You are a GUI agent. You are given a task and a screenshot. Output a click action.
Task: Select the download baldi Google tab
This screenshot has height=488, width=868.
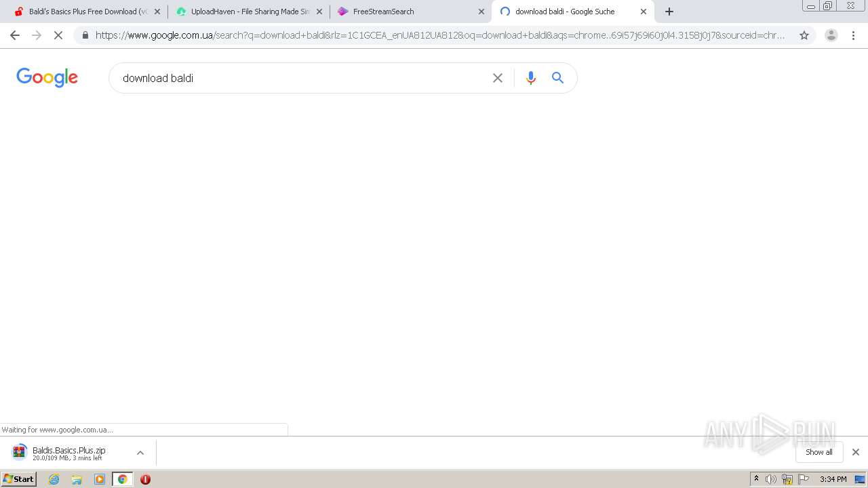(x=573, y=12)
